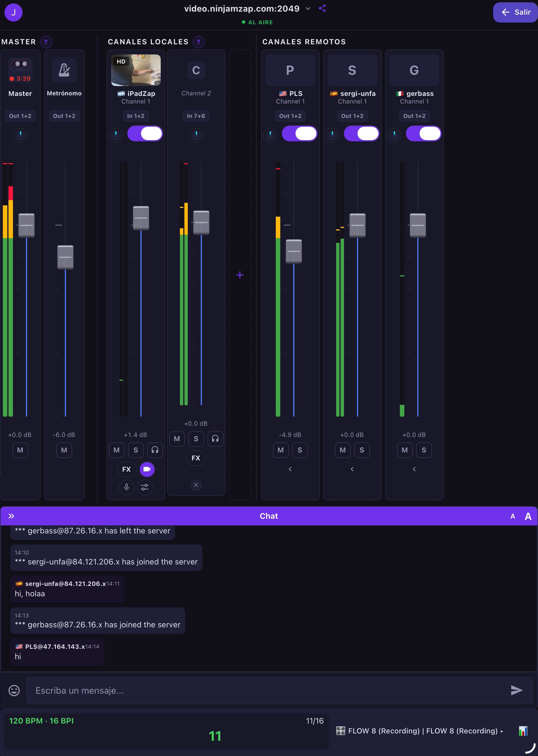The width and height of the screenshot is (538, 756).
Task: Solo the iPadZap channel
Action: (x=136, y=450)
